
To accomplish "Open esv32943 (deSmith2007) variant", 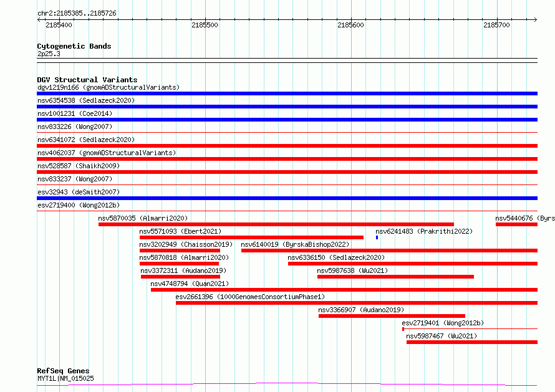I will pyautogui.click(x=79, y=192).
